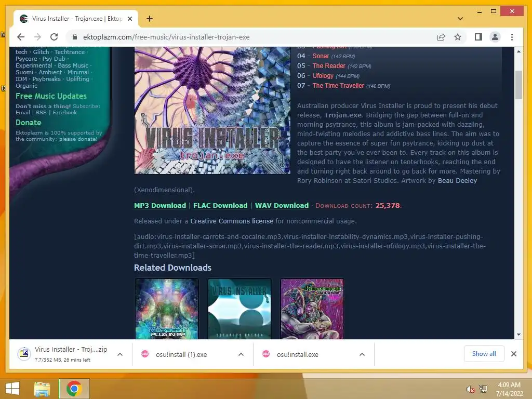Image resolution: width=532 pixels, height=399 pixels.
Task: Play track 05 The Reader
Action: [x=329, y=66]
